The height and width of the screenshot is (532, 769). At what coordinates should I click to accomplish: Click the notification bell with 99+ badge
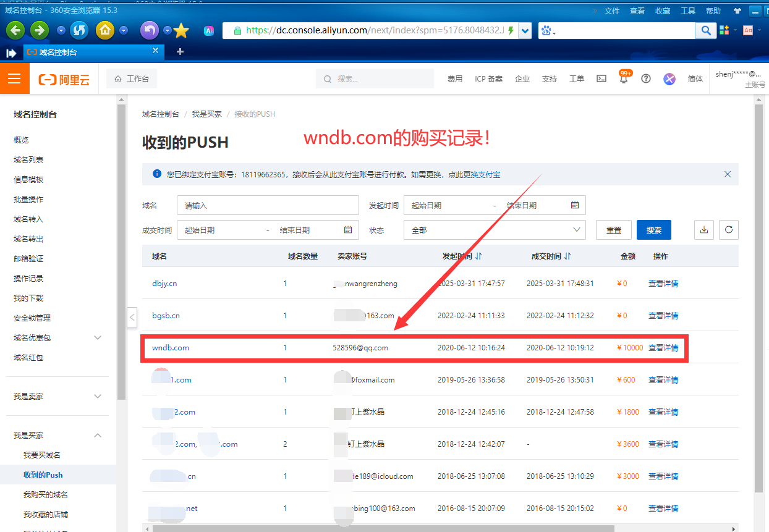[624, 79]
